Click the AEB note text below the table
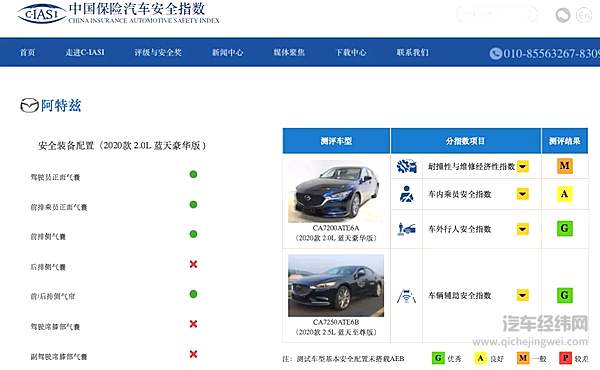The width and height of the screenshot is (600, 370). click(343, 359)
